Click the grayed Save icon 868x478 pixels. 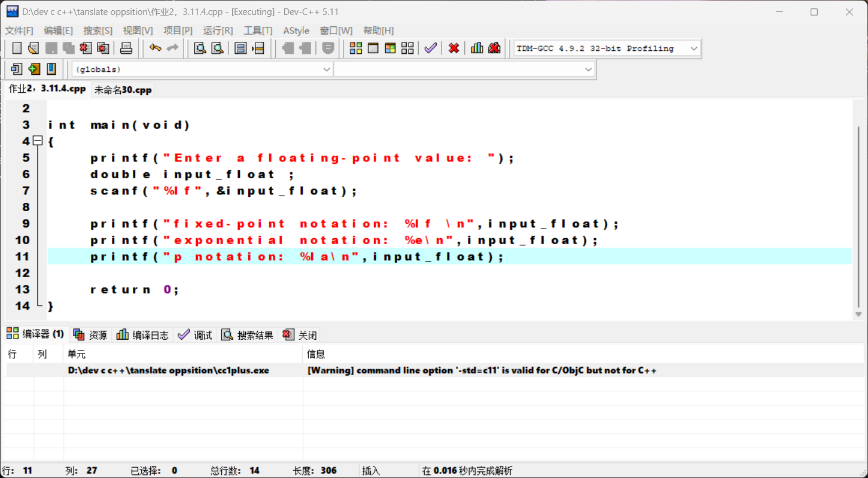(51, 48)
